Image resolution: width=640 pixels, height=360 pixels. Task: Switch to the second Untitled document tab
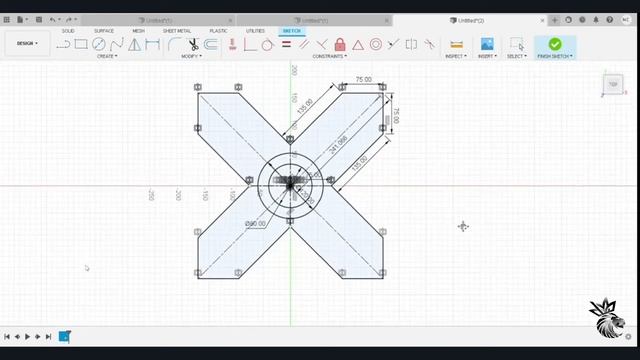(314, 20)
